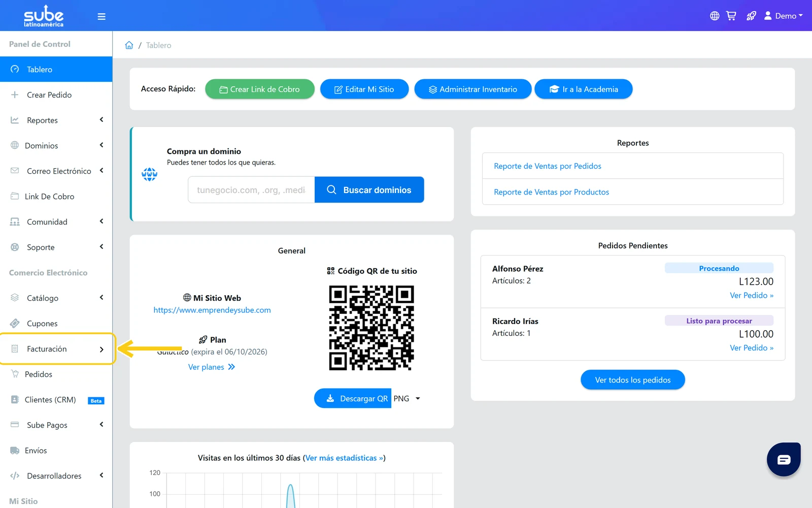The width and height of the screenshot is (812, 508).
Task: Open the chat support widget
Action: click(784, 459)
